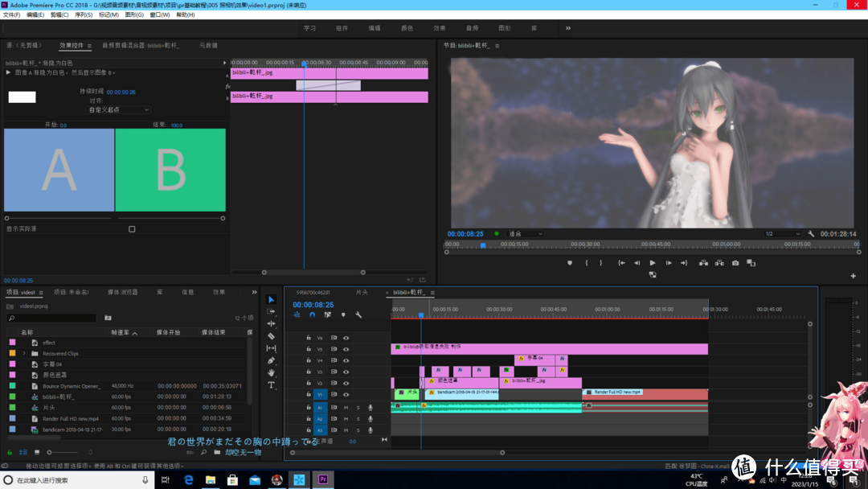Select the Razor tool
The width and height of the screenshot is (868, 489).
(272, 336)
